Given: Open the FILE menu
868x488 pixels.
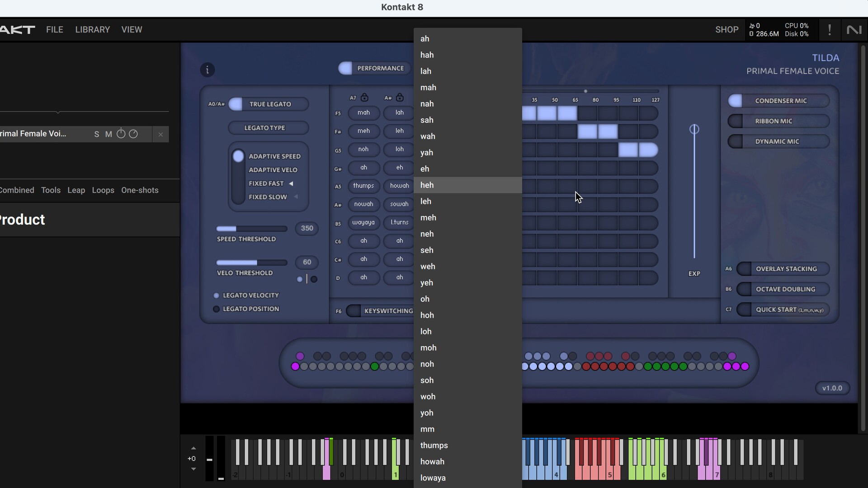Looking at the screenshot, I should point(55,30).
